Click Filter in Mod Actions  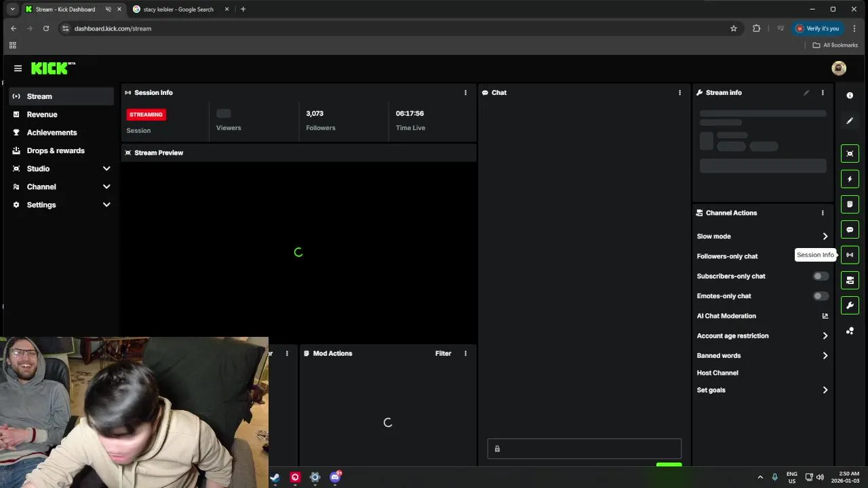click(443, 353)
